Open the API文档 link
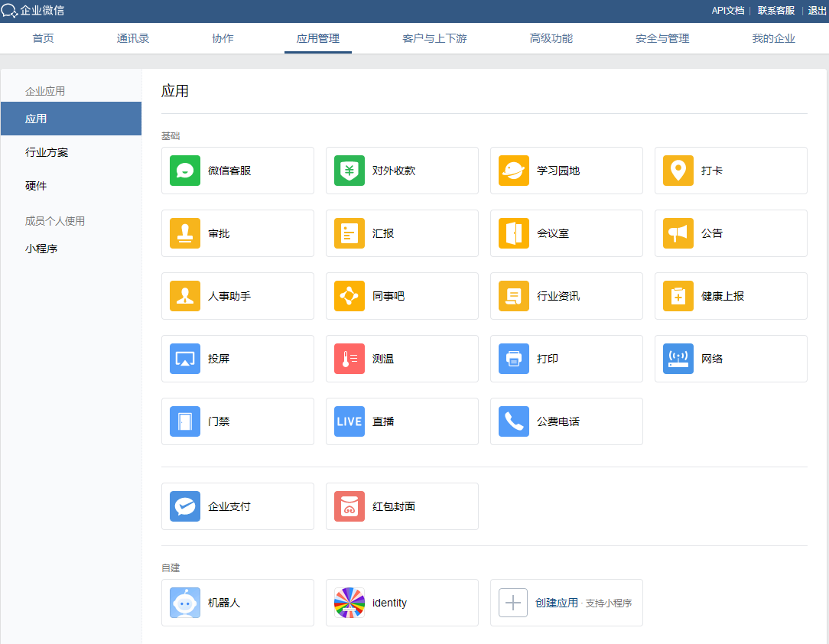The width and height of the screenshot is (829, 644). coord(727,11)
